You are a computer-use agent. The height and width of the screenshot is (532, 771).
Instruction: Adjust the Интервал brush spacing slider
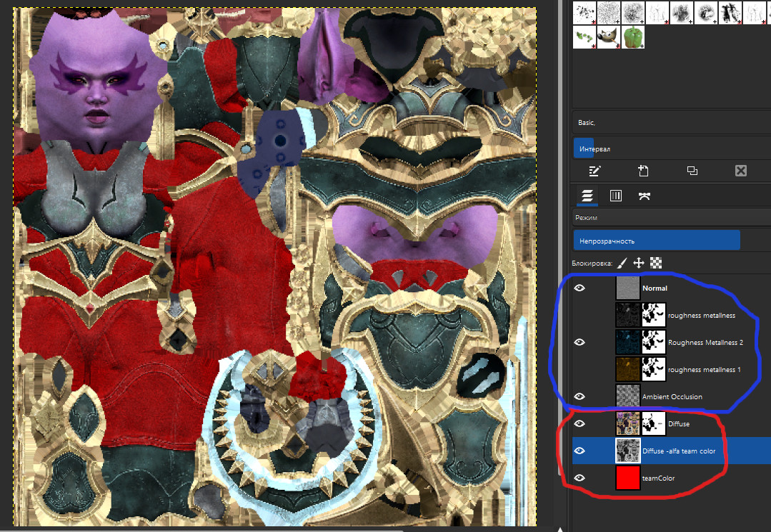pos(672,149)
